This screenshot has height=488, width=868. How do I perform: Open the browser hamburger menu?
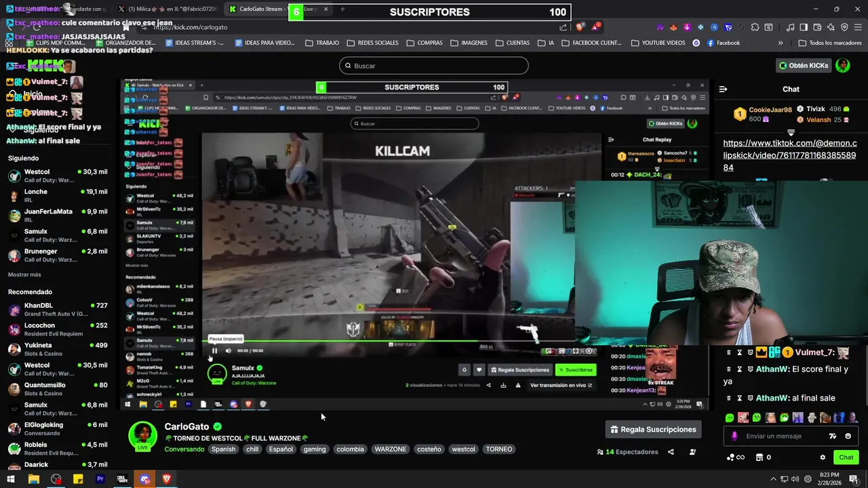click(x=858, y=27)
